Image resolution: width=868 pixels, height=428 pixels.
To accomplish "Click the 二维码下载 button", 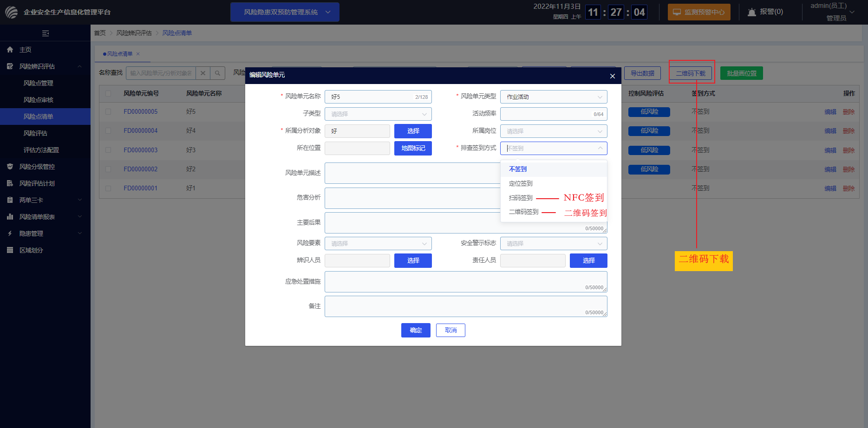I will tap(690, 73).
